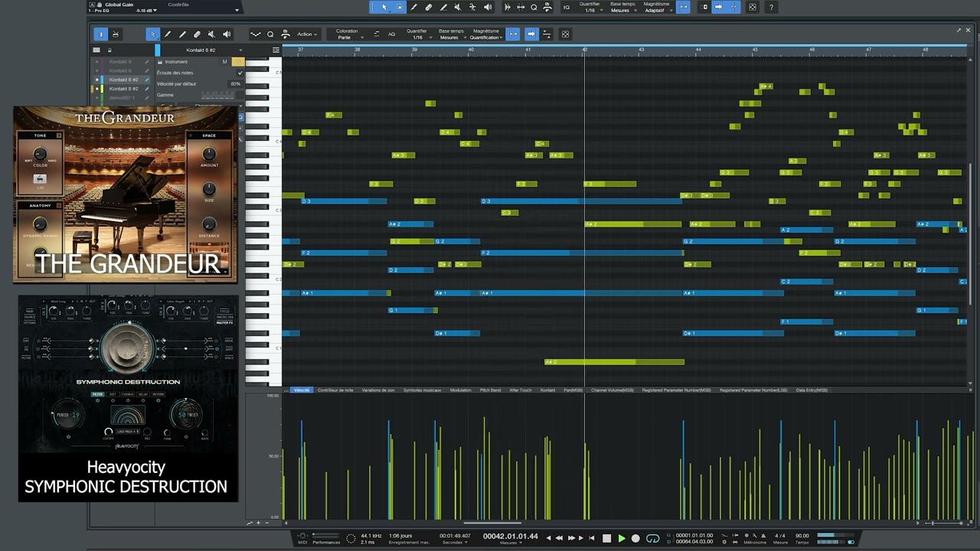This screenshot has height=551, width=980.
Task: Select the Arrow tool in the top toolbar
Action: [384, 7]
